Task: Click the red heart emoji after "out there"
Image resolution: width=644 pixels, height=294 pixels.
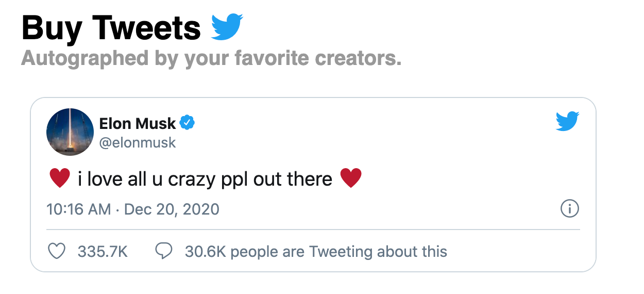Action: 351,179
